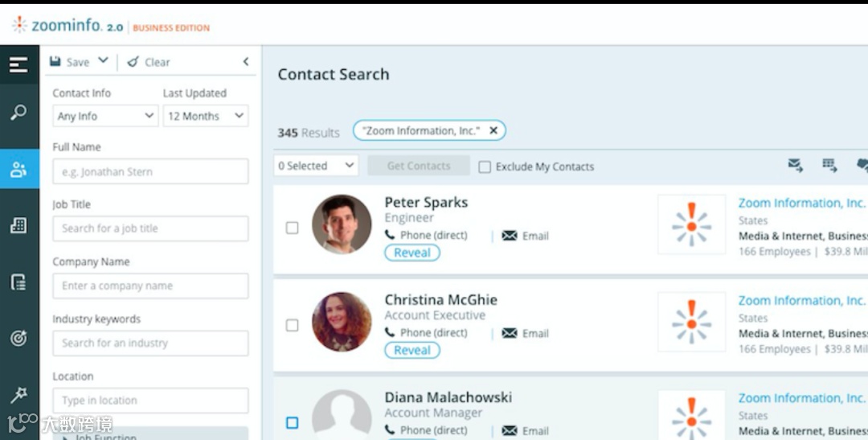
Task: Collapse the filter panel with left chevron
Action: (x=246, y=61)
